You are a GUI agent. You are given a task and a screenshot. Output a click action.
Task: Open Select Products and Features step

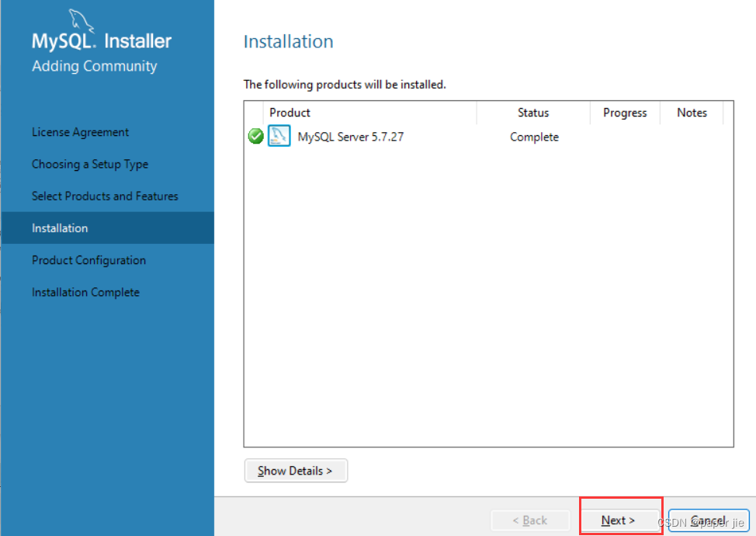(105, 196)
